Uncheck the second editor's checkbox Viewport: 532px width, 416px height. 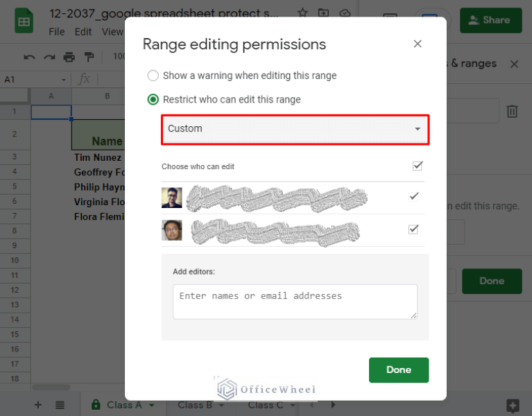[x=414, y=229]
